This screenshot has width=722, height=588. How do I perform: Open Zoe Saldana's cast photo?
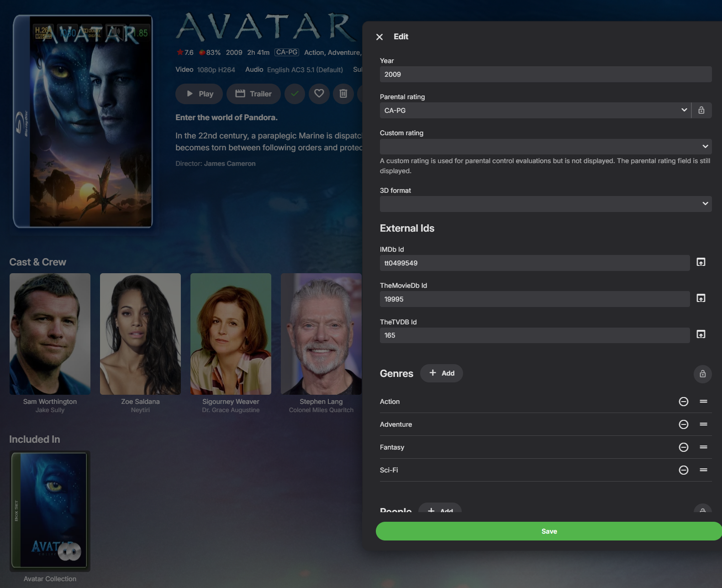click(140, 334)
